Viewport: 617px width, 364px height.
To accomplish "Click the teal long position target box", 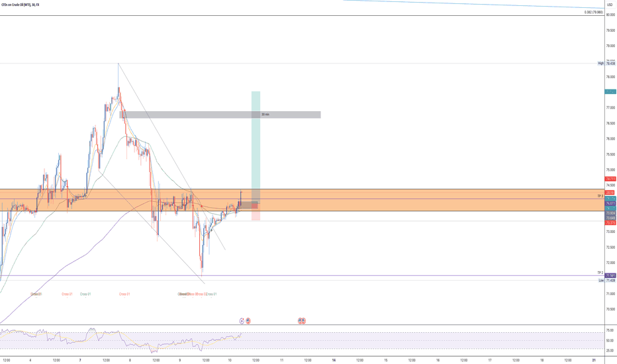I will coord(256,146).
